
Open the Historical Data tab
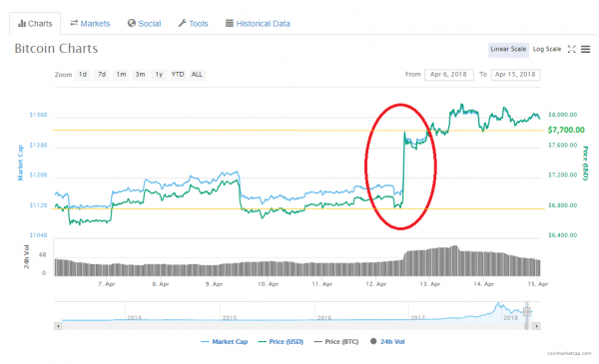[x=258, y=24]
